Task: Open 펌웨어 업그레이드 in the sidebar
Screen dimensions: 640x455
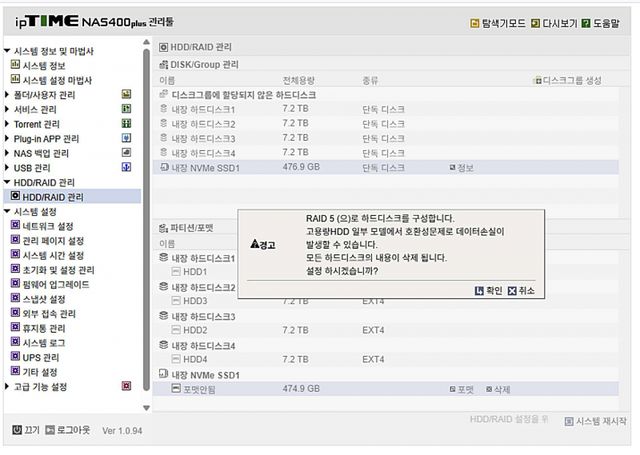Action: coord(55,284)
